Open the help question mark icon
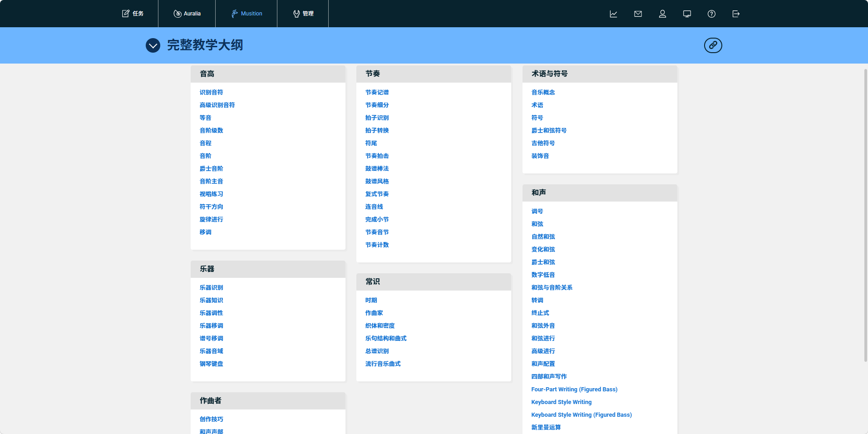The height and width of the screenshot is (434, 868). (711, 14)
